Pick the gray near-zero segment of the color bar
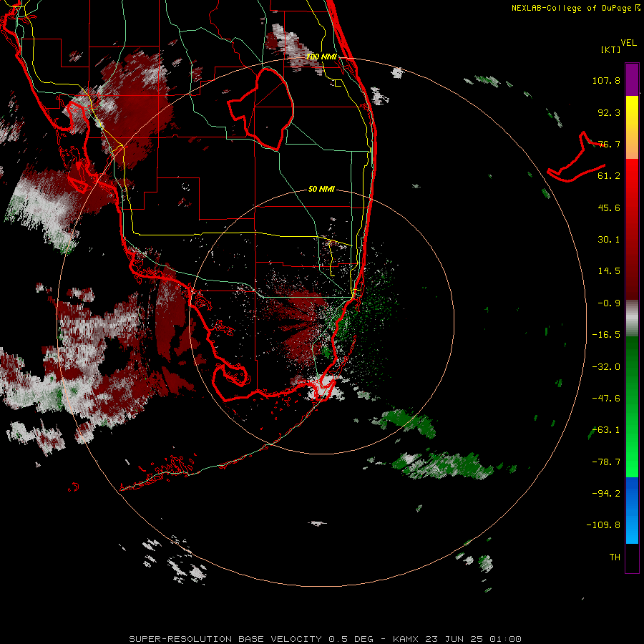The width and height of the screenshot is (644, 644). pyautogui.click(x=632, y=318)
